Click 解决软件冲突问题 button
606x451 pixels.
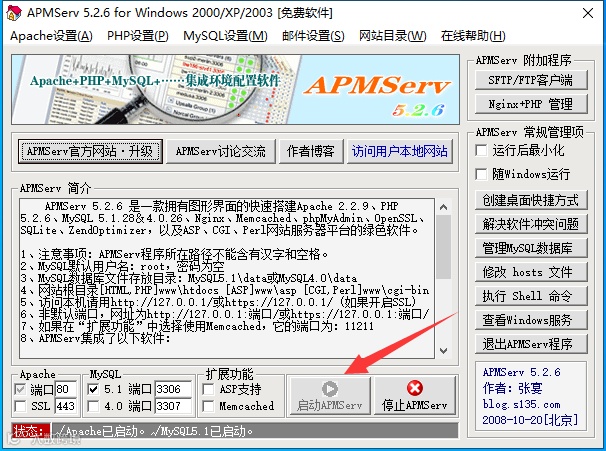pos(531,224)
